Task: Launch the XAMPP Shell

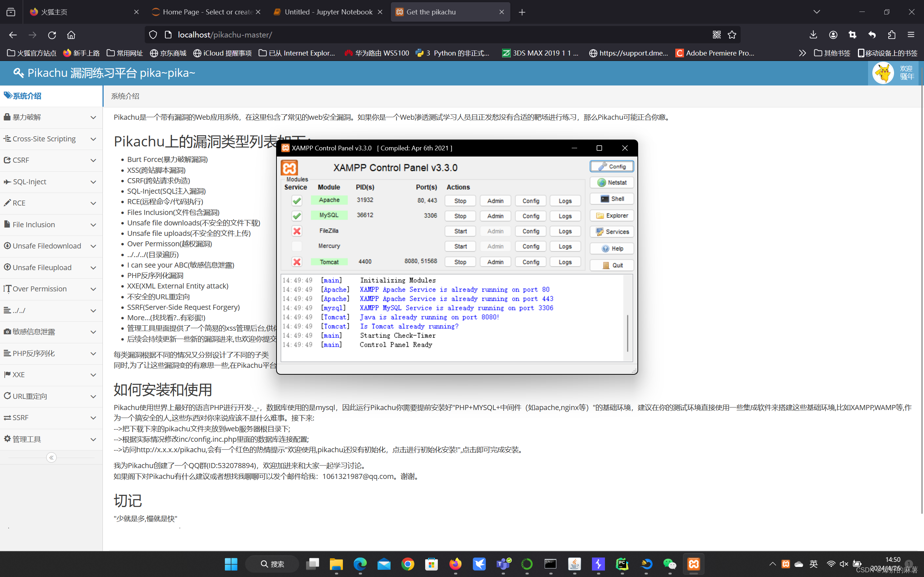Action: [x=612, y=199]
